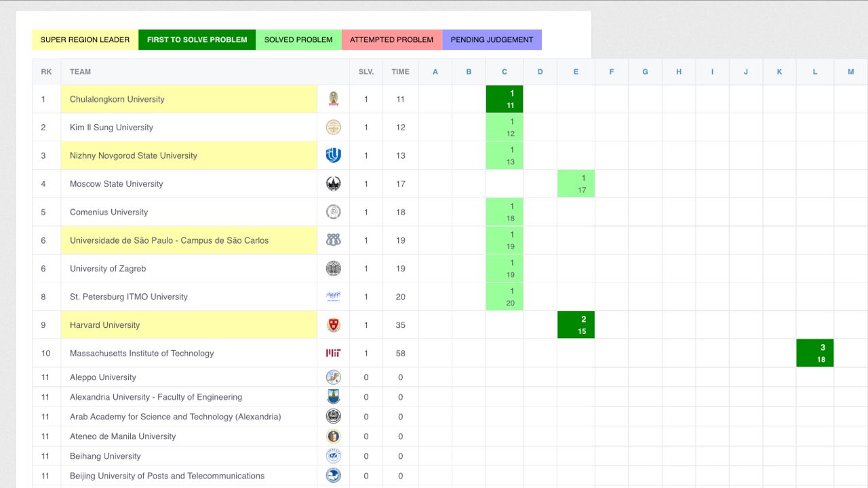
Task: Select Universidade de São Paulo team name
Action: [169, 240]
